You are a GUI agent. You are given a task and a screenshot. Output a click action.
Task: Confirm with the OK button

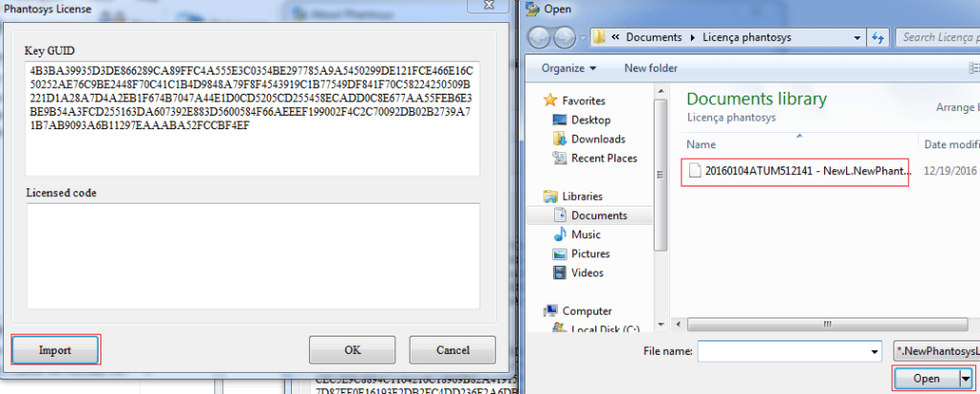point(352,350)
